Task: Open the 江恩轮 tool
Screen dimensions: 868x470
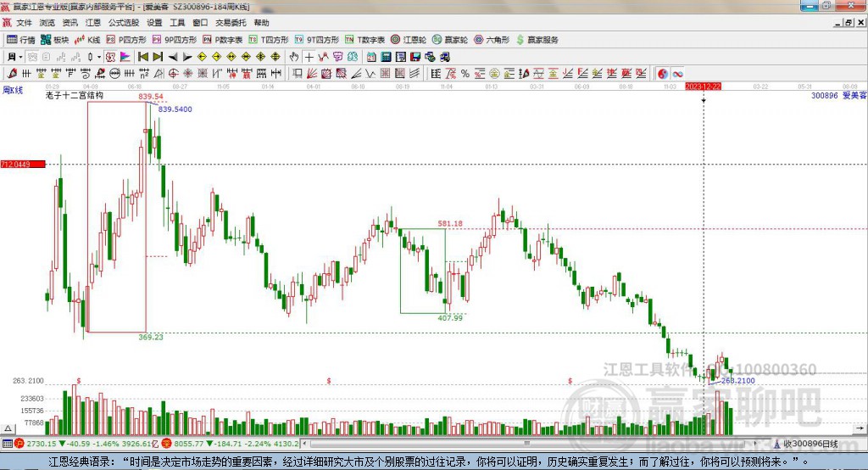Action: tap(409, 40)
